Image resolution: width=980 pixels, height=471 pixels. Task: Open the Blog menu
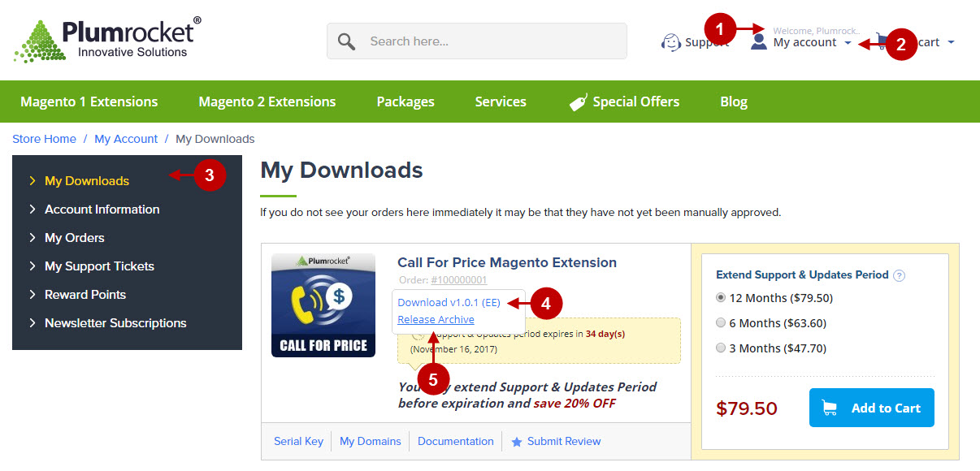[x=733, y=102]
